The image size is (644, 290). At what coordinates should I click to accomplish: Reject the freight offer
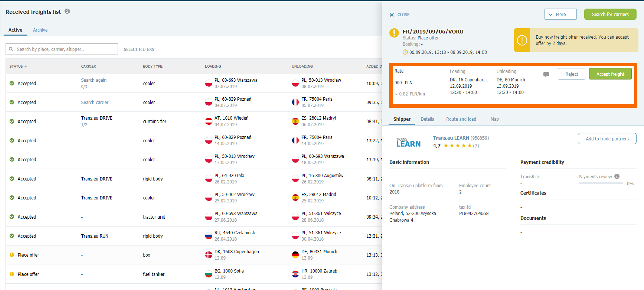click(571, 74)
